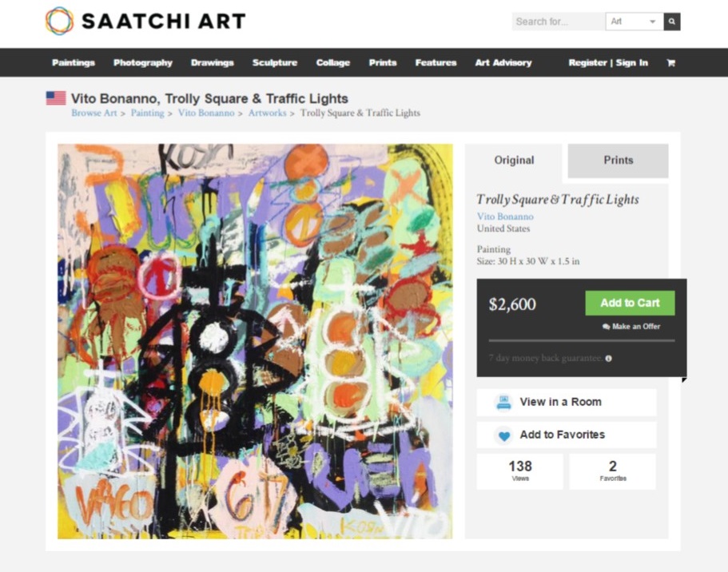Image resolution: width=728 pixels, height=572 pixels.
Task: Open the Art category search dropdown
Action: click(x=635, y=22)
